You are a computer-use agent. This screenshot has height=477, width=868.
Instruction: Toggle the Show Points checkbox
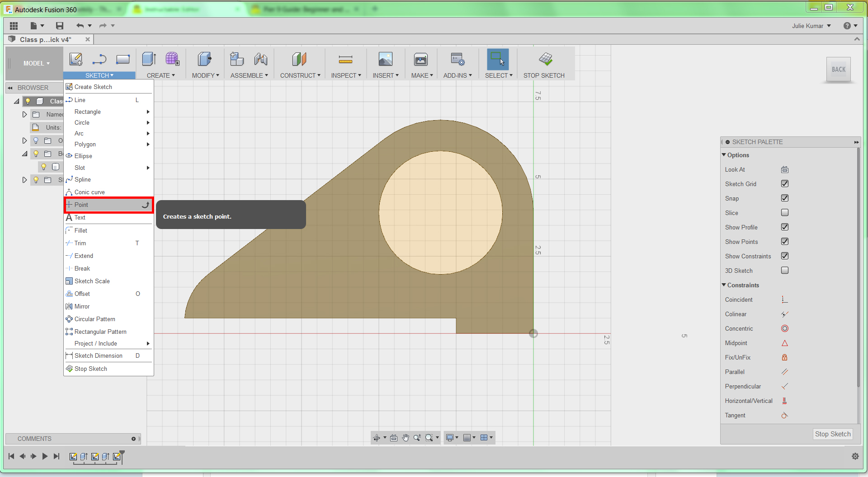[x=785, y=242]
